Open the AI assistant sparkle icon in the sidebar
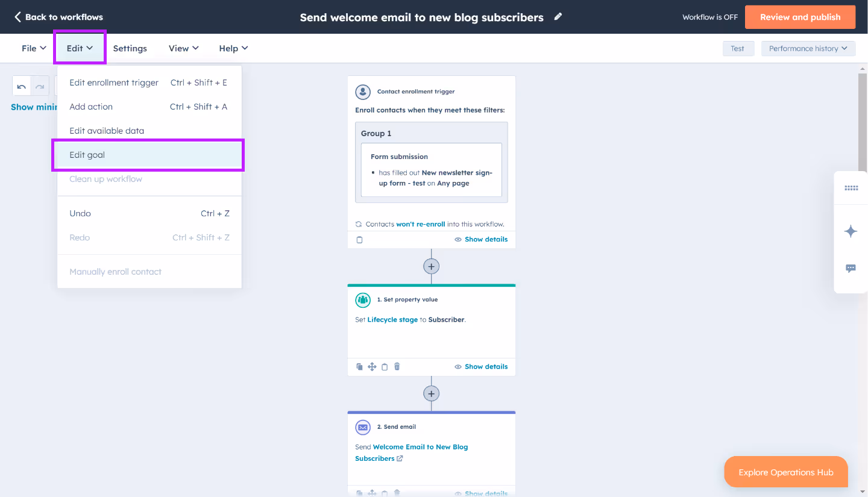868x497 pixels. [851, 231]
